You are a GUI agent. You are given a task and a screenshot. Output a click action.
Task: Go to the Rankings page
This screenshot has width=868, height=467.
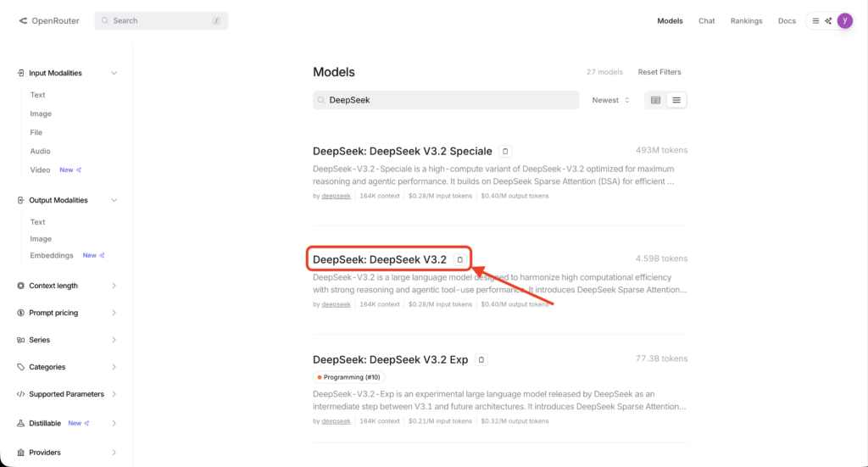[746, 21]
